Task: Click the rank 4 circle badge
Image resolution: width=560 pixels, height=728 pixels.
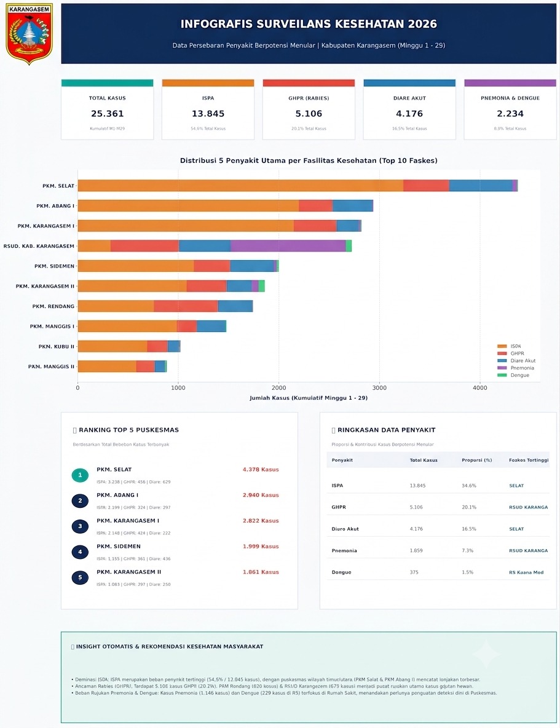Action: [80, 552]
